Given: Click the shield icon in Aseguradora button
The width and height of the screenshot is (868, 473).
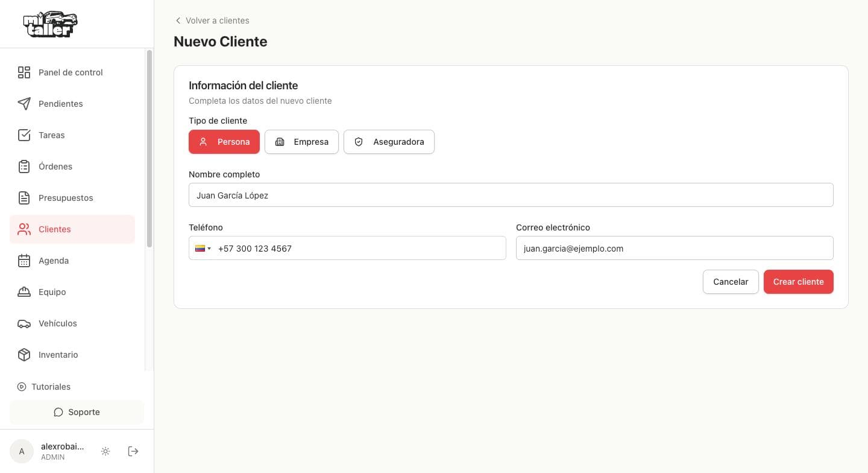Looking at the screenshot, I should click(x=359, y=142).
